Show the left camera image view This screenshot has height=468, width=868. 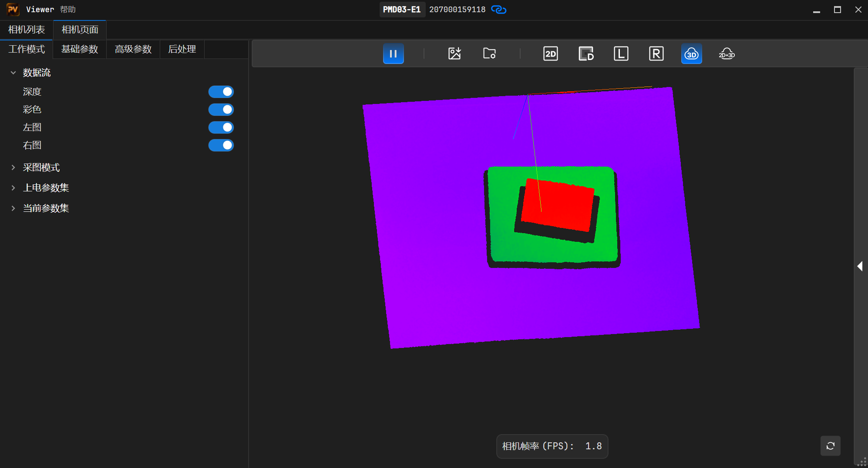tap(621, 54)
